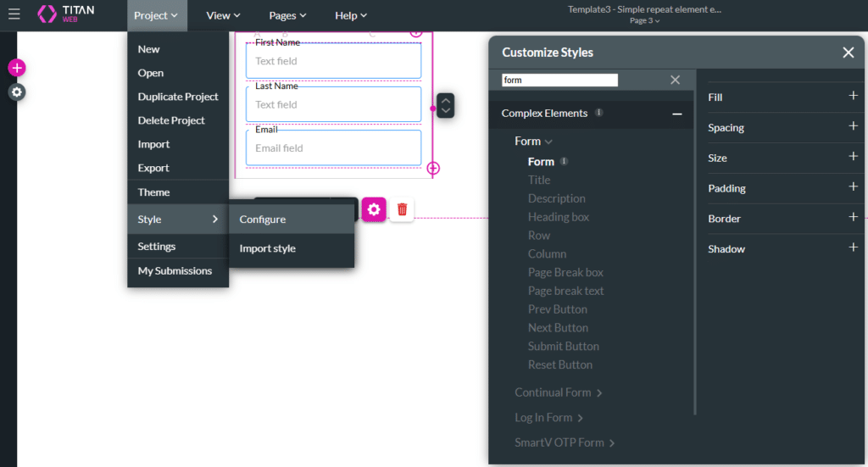The height and width of the screenshot is (467, 868).
Task: Click the pink gear element settings icon
Action: 374,209
